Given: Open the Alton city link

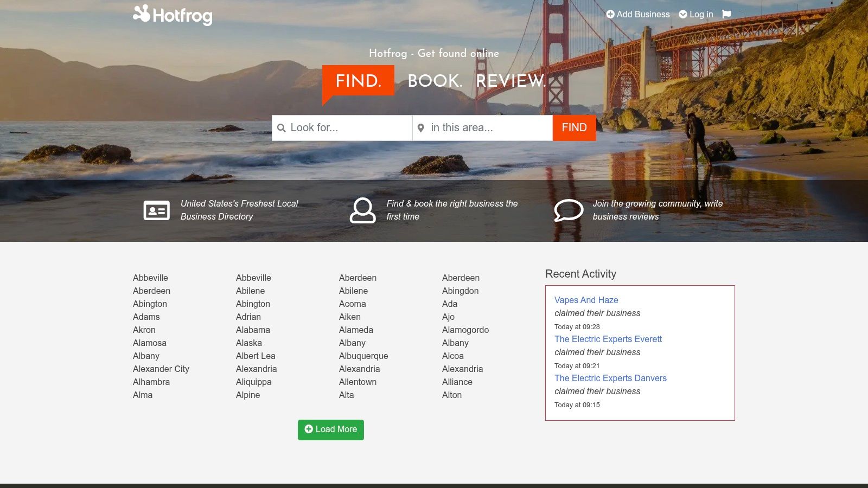Looking at the screenshot, I should [452, 395].
